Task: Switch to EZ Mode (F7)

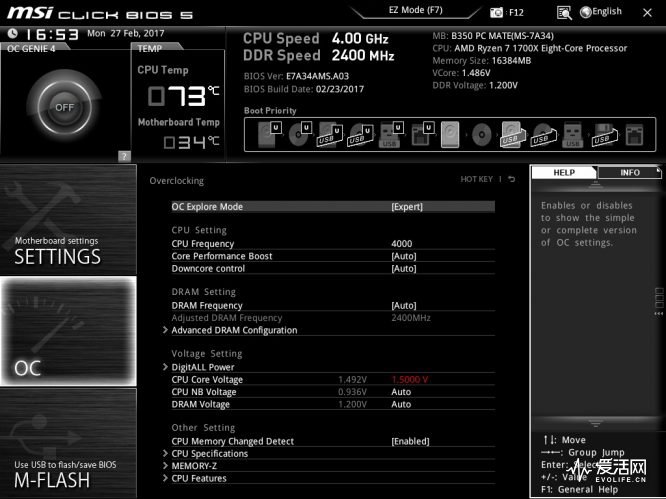Action: (x=415, y=10)
